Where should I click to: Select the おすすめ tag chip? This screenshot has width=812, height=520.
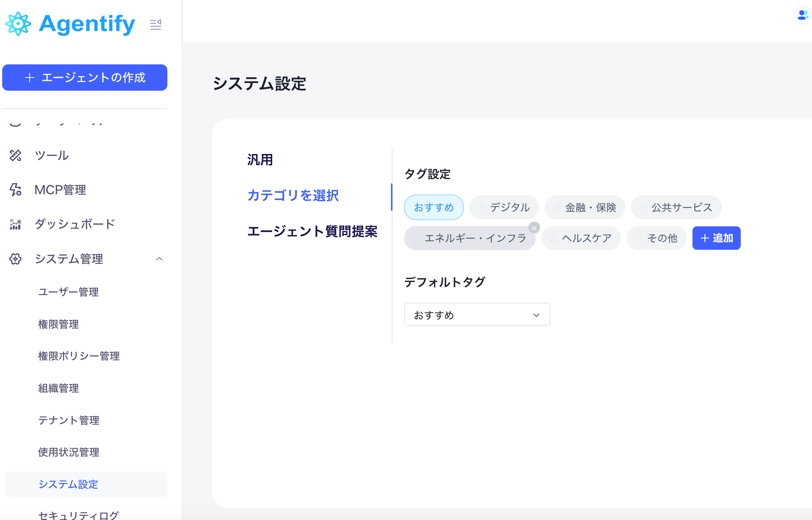coord(434,207)
